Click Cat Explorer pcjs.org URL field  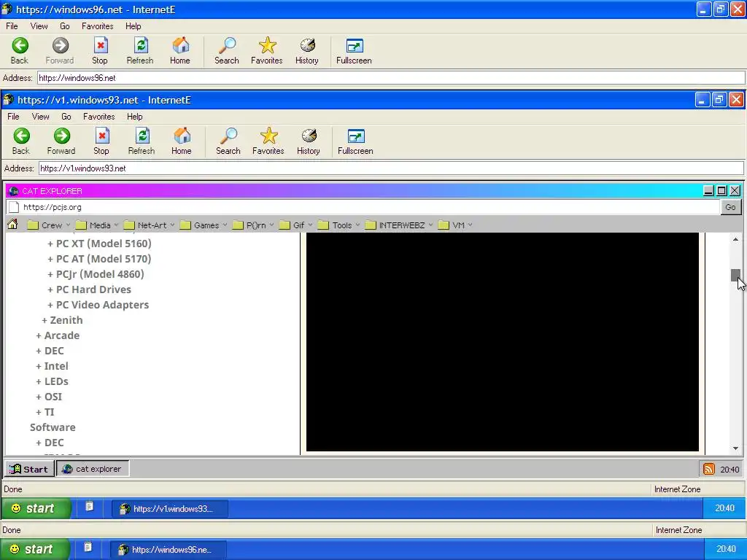click(363, 207)
